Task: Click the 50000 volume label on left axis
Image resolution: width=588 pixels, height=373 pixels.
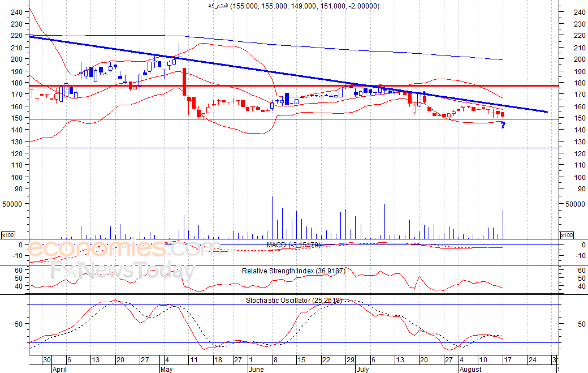Action: (12, 204)
